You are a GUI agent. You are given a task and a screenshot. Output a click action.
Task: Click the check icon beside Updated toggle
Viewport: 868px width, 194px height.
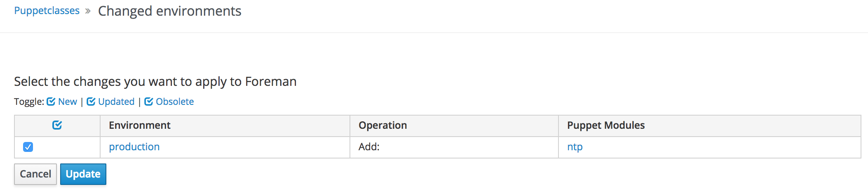pos(91,102)
